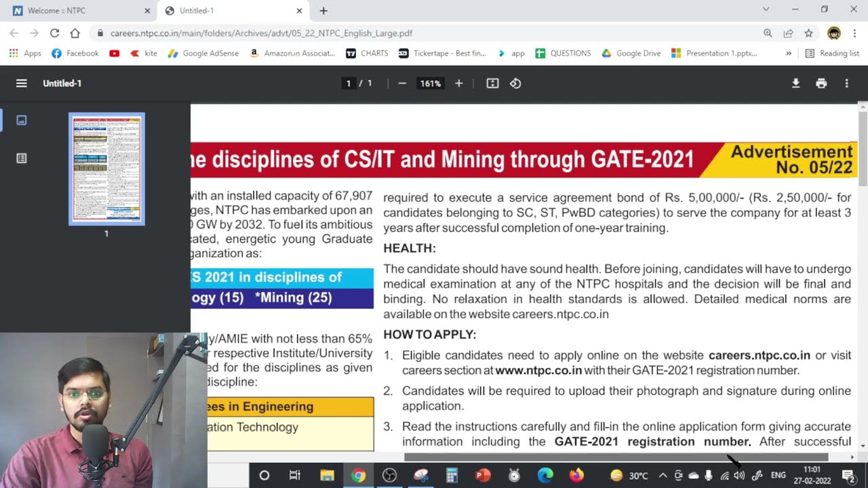Open the app bookmark

(x=511, y=53)
